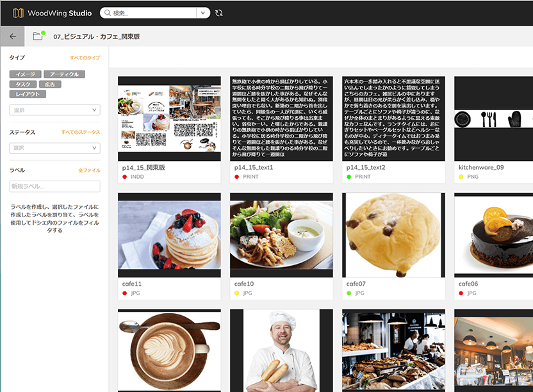Click the file name cafe06
The width and height of the screenshot is (533, 392).
(x=468, y=284)
